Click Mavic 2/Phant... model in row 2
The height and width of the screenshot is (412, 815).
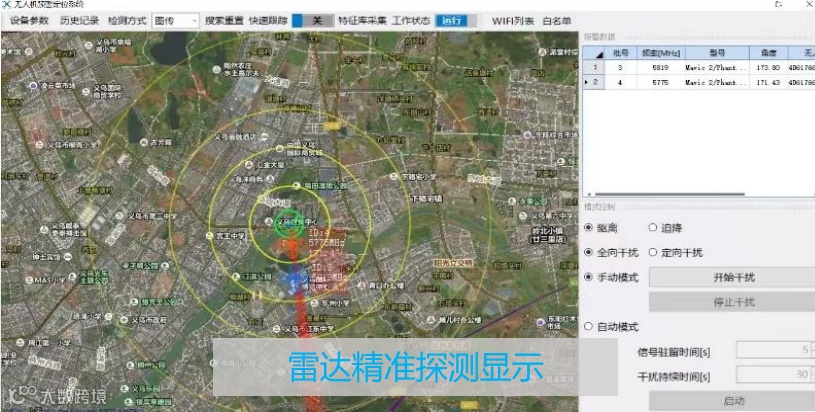(x=717, y=82)
